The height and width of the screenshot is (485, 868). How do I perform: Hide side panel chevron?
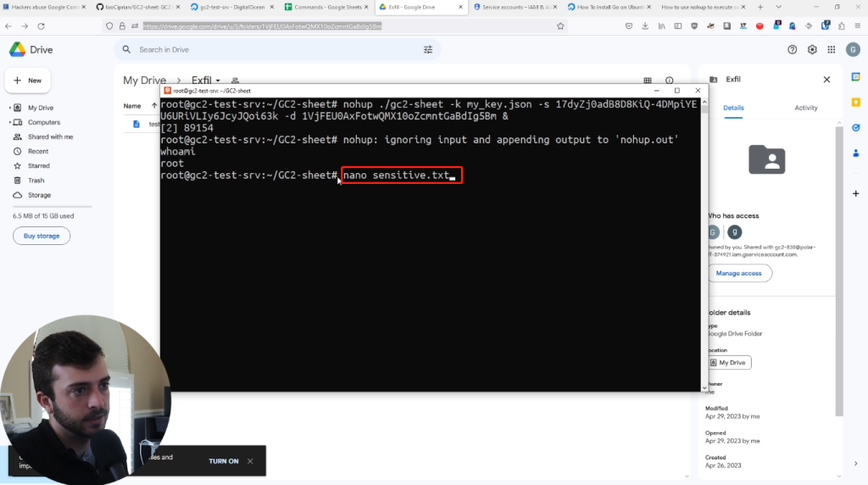click(856, 464)
